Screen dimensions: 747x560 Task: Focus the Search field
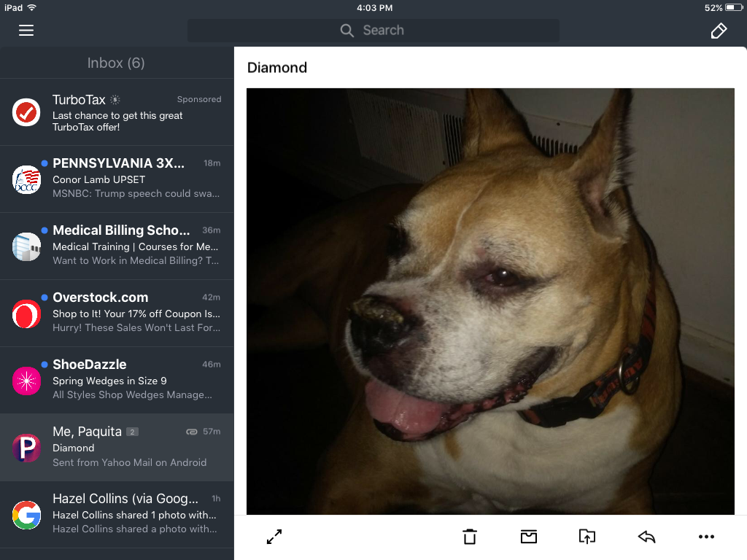(373, 31)
